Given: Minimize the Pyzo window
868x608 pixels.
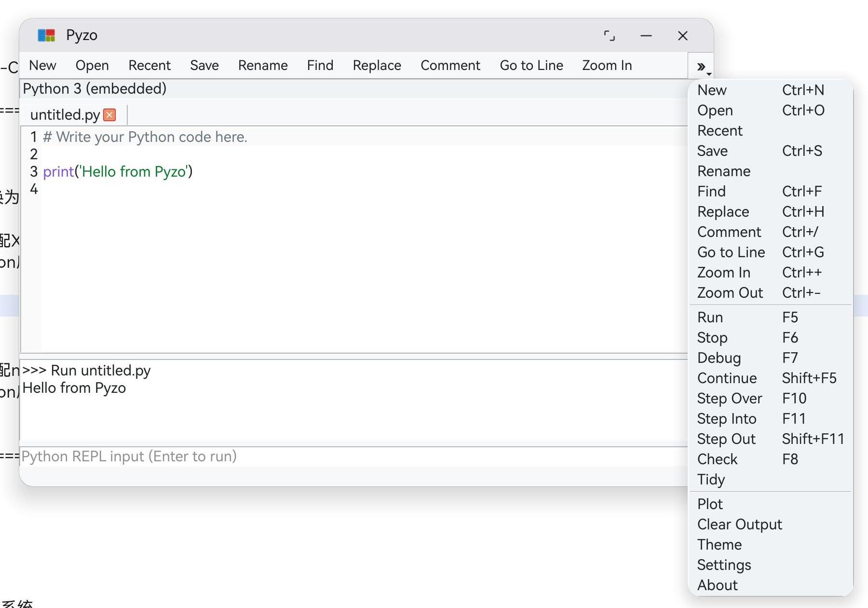Looking at the screenshot, I should click(x=646, y=36).
